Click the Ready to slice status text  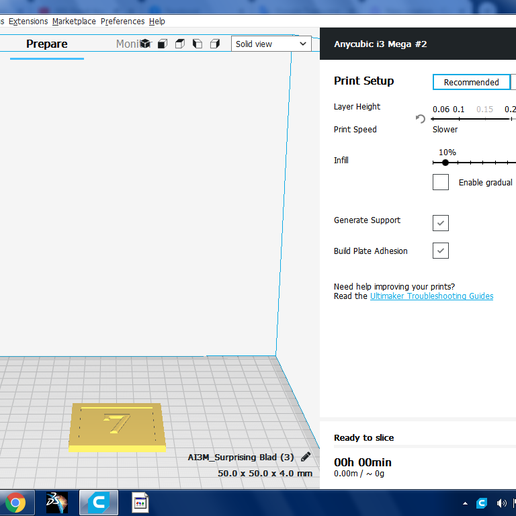coord(364,438)
